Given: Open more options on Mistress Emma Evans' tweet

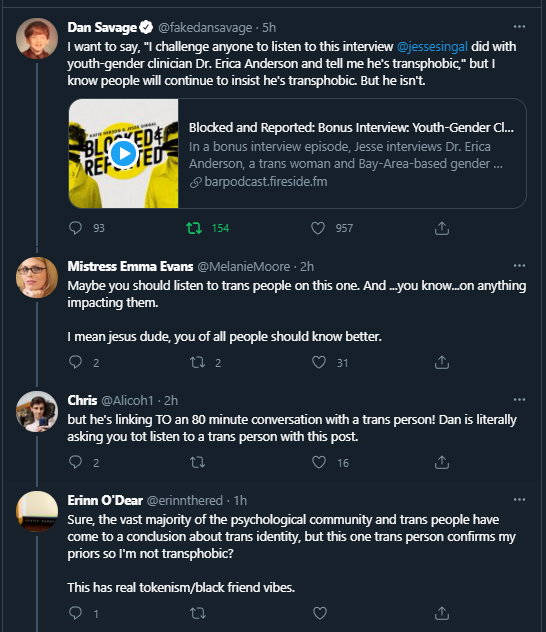Looking at the screenshot, I should pyautogui.click(x=519, y=266).
